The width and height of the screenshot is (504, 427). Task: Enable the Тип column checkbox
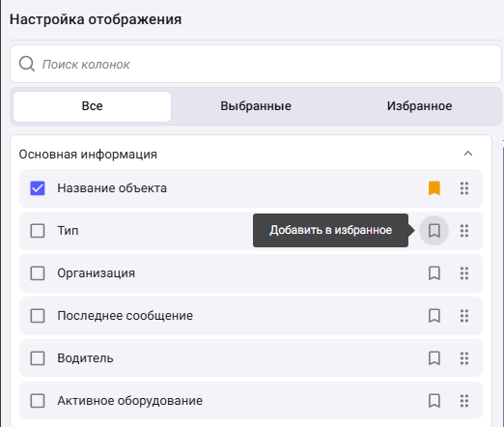(x=38, y=231)
